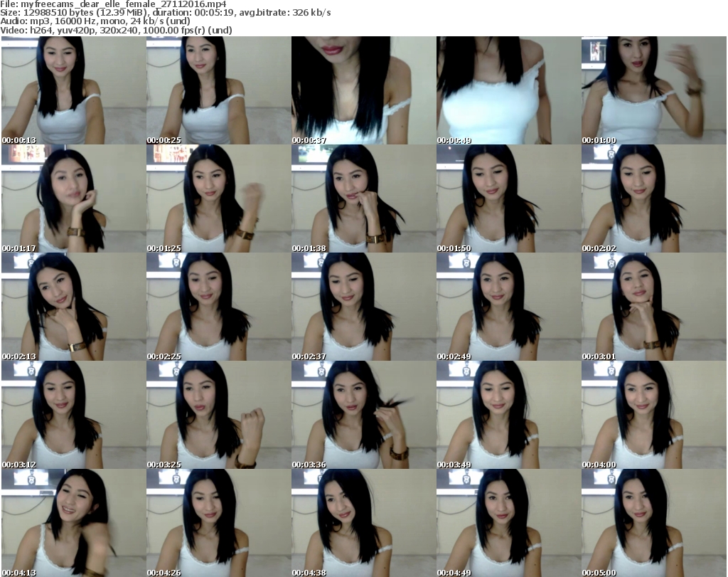
Task: Click the Size and duration info line
Action: 165,13
